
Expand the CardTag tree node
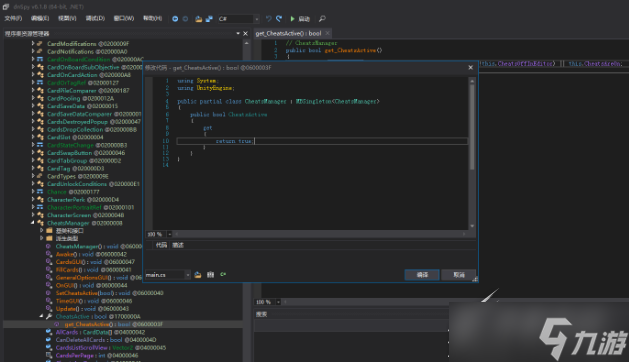coord(33,168)
